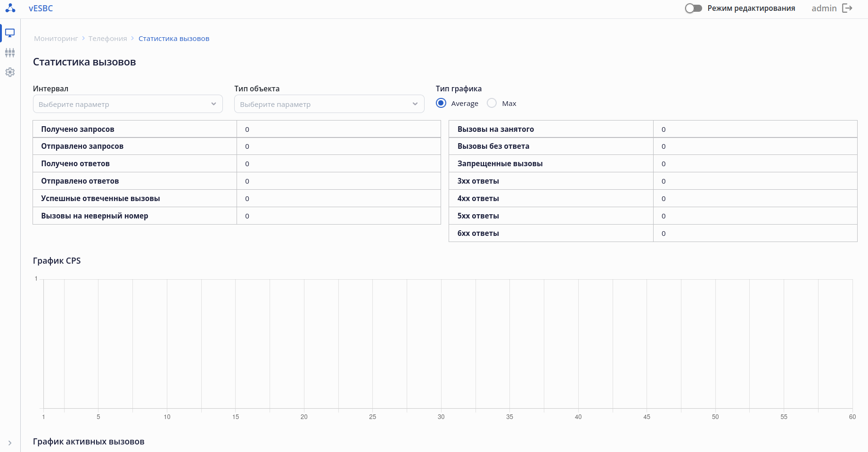Open the sliders configuration icon in sidebar
Viewport: 868px width, 452px height.
[x=10, y=53]
